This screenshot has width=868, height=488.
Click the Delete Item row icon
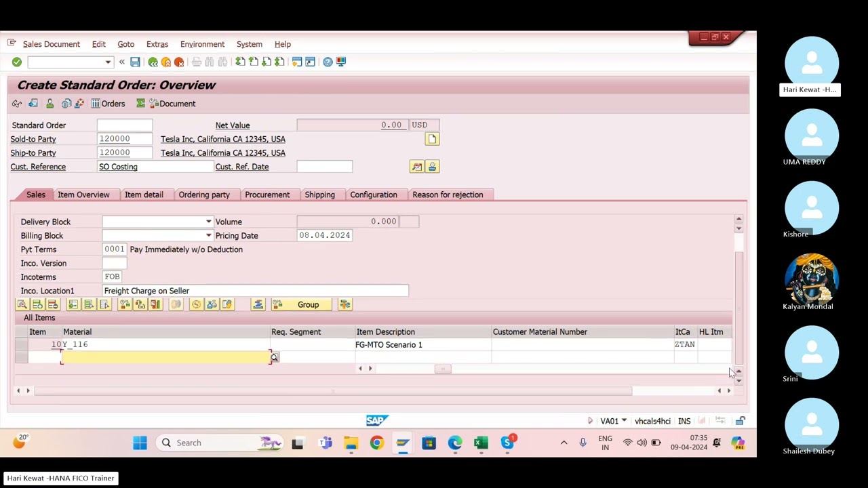53,304
